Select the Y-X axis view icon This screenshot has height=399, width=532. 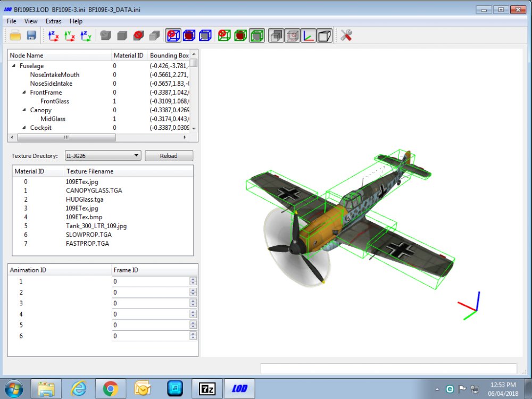coord(70,36)
